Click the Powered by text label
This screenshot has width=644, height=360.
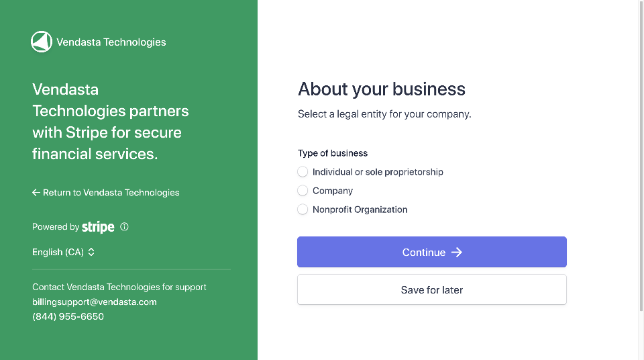tap(56, 227)
